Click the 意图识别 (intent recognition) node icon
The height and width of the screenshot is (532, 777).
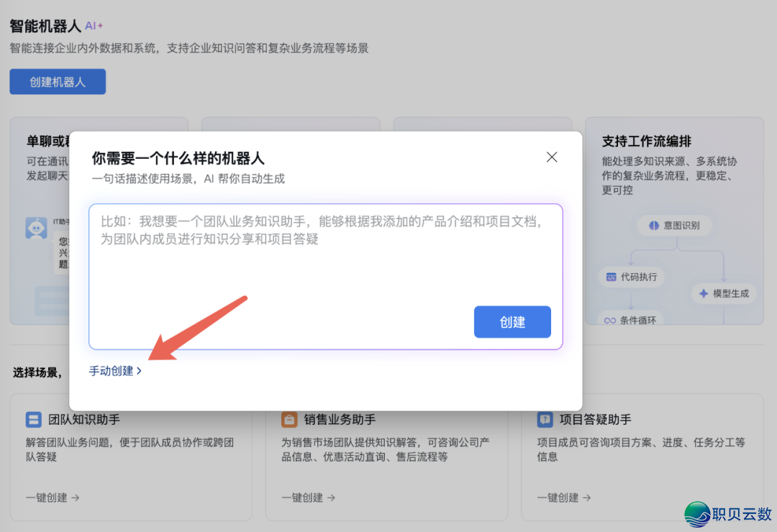[653, 225]
